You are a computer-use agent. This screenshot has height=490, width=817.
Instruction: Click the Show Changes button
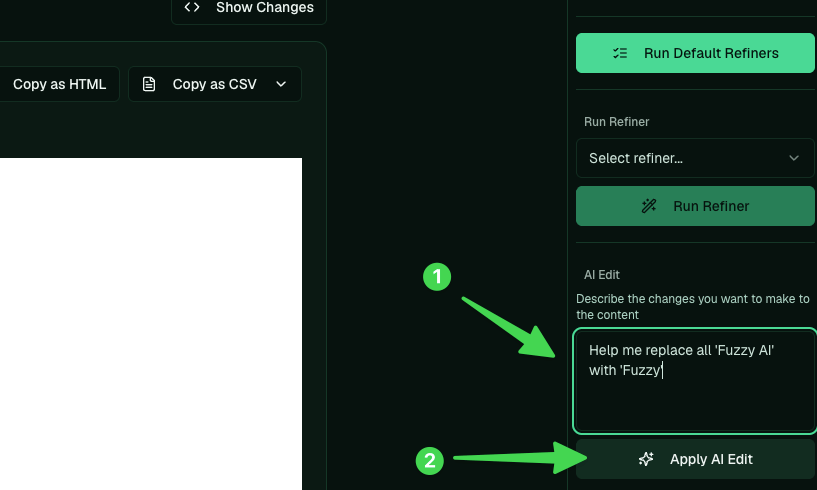pyautogui.click(x=249, y=8)
